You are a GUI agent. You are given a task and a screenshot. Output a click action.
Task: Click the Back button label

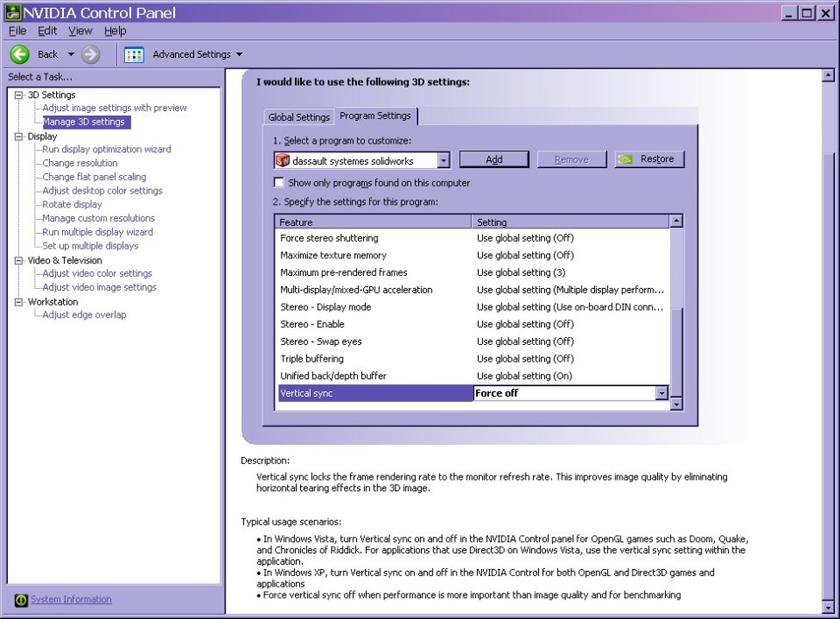[47, 54]
